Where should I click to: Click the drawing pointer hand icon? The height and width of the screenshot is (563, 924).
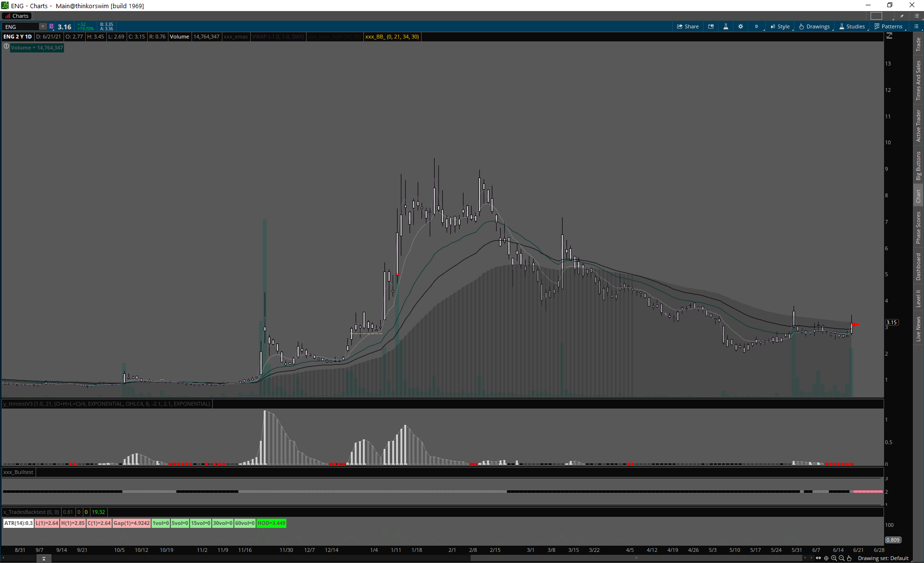pyautogui.click(x=849, y=558)
